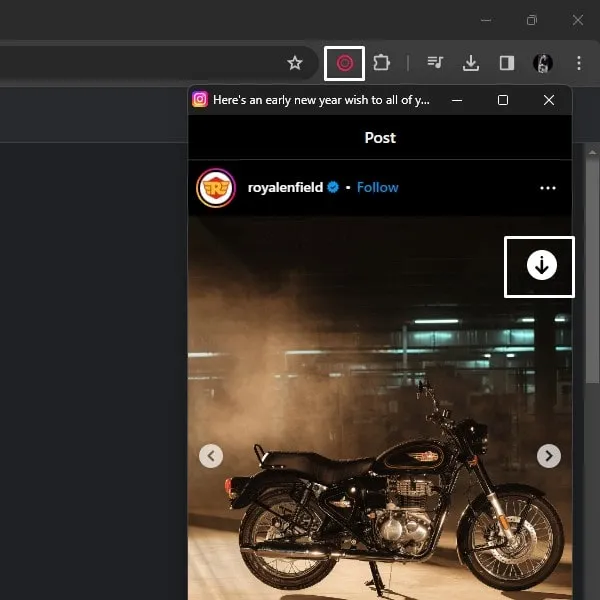Click the Instagram logo in popup title bar

200,99
